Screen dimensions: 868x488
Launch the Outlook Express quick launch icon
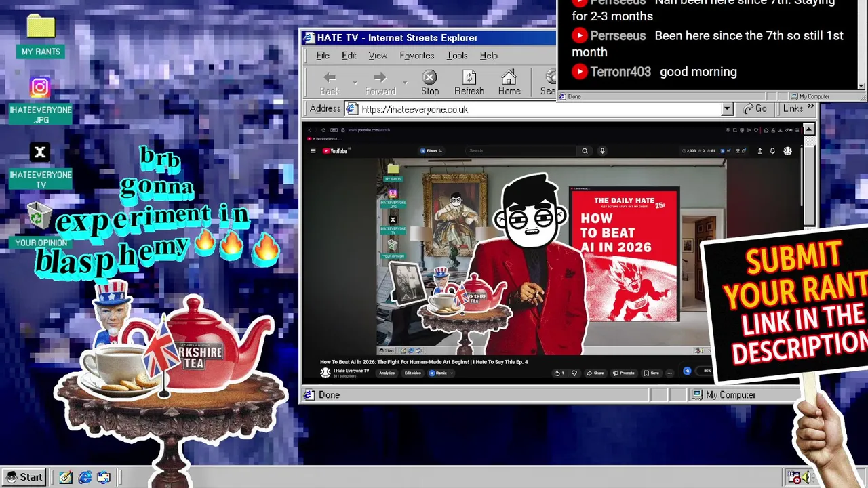click(103, 477)
